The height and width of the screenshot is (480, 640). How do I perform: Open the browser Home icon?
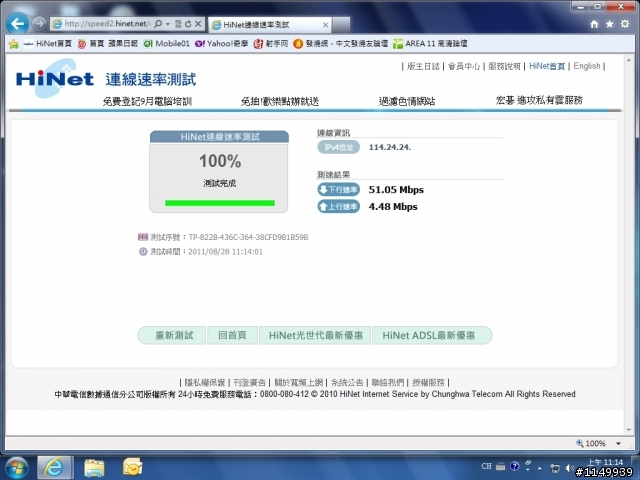(594, 24)
